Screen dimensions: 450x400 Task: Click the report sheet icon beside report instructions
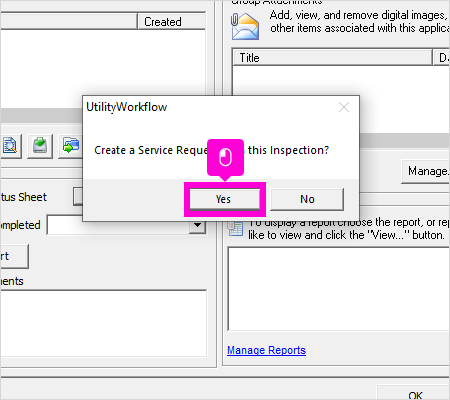(x=235, y=228)
